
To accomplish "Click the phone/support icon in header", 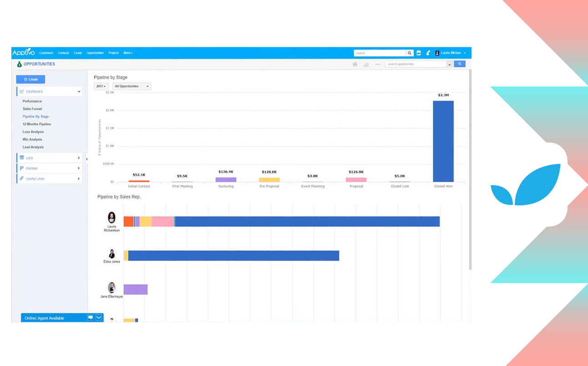I will tap(428, 53).
